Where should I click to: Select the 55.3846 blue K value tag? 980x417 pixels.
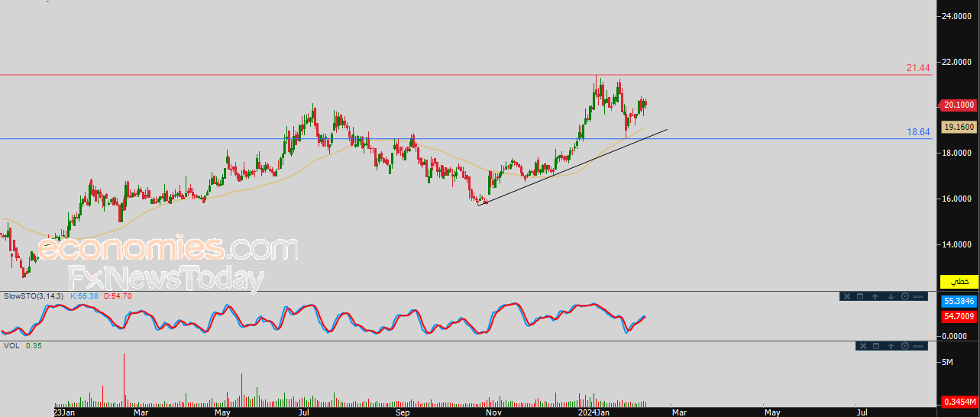click(x=959, y=302)
